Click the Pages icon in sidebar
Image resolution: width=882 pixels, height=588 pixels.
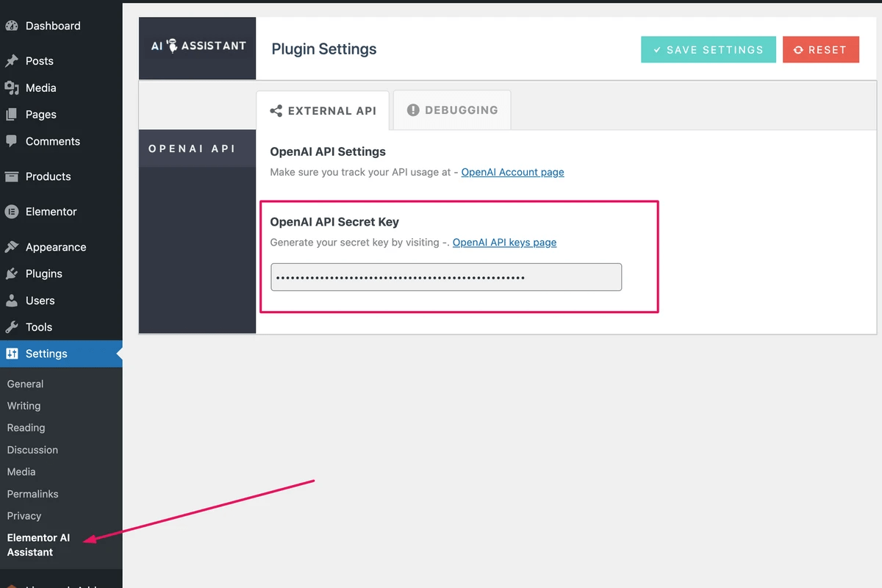point(11,115)
